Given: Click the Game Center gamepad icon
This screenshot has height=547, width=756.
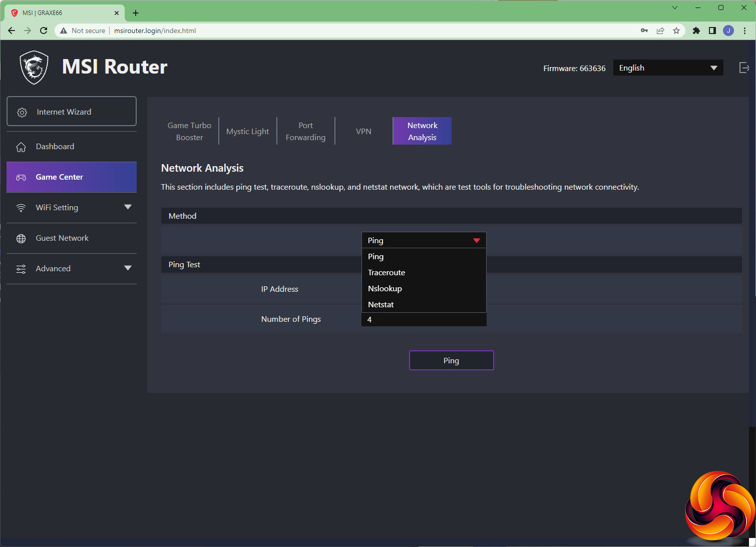Looking at the screenshot, I should (21, 178).
